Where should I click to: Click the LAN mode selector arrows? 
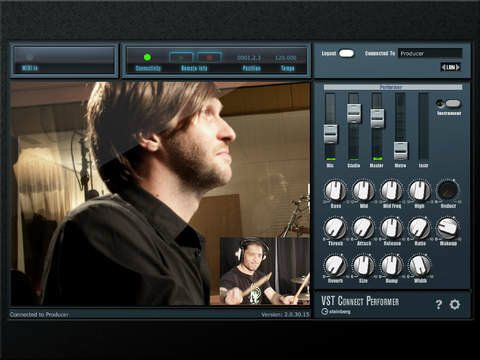tap(451, 67)
